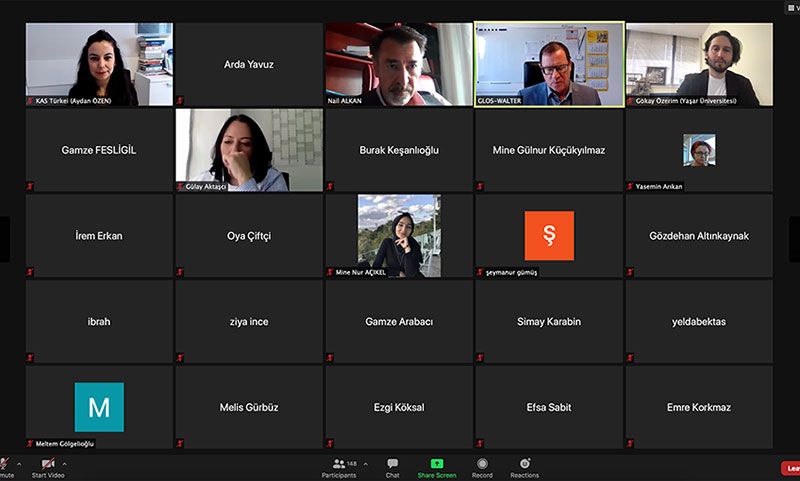Switch the view layout at top right
Viewport: 800px width, 481px height.
(792, 7)
